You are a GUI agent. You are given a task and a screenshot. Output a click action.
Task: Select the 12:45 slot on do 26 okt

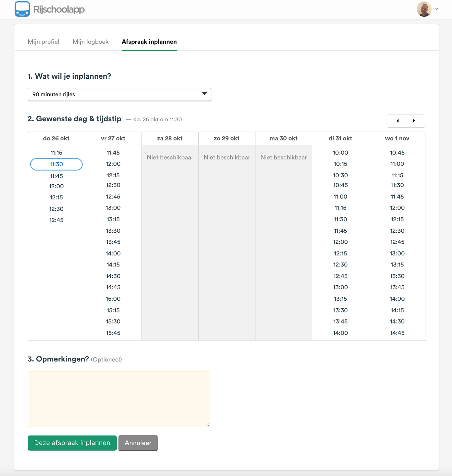[56, 220]
